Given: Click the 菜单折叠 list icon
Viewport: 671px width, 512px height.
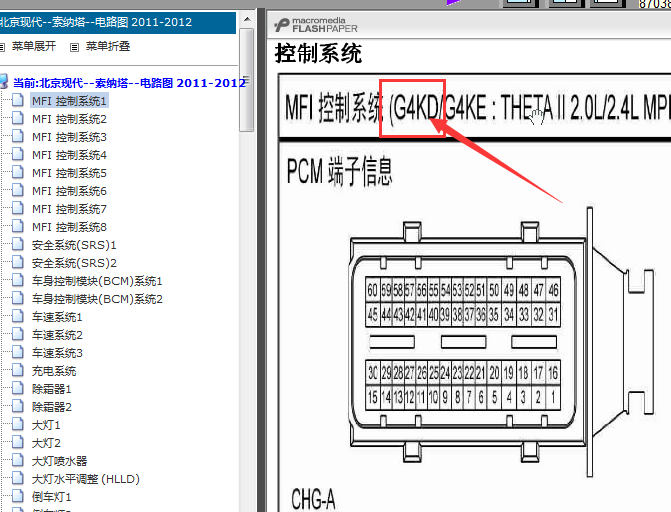Looking at the screenshot, I should (x=74, y=47).
